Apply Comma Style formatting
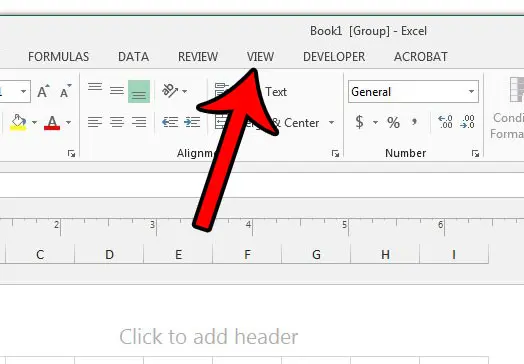The height and width of the screenshot is (364, 524). (414, 122)
